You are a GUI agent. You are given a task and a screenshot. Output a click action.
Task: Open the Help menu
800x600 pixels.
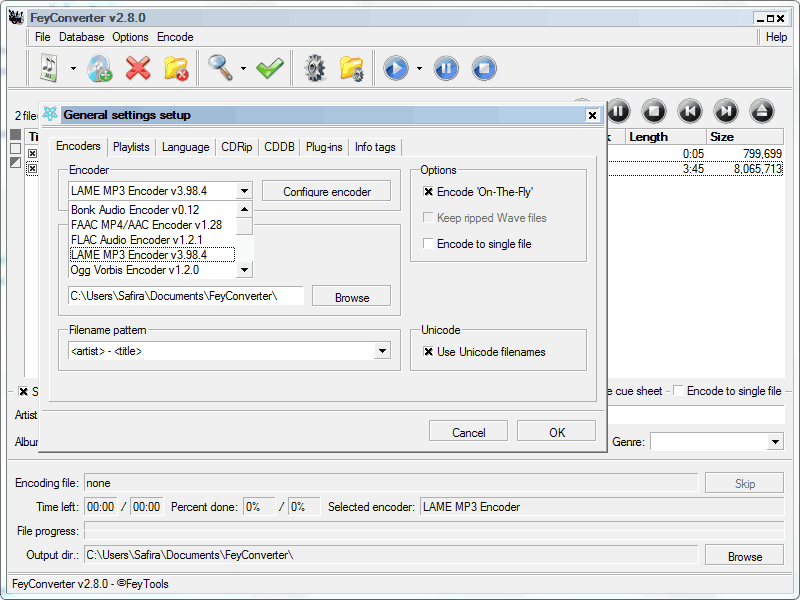pos(776,37)
